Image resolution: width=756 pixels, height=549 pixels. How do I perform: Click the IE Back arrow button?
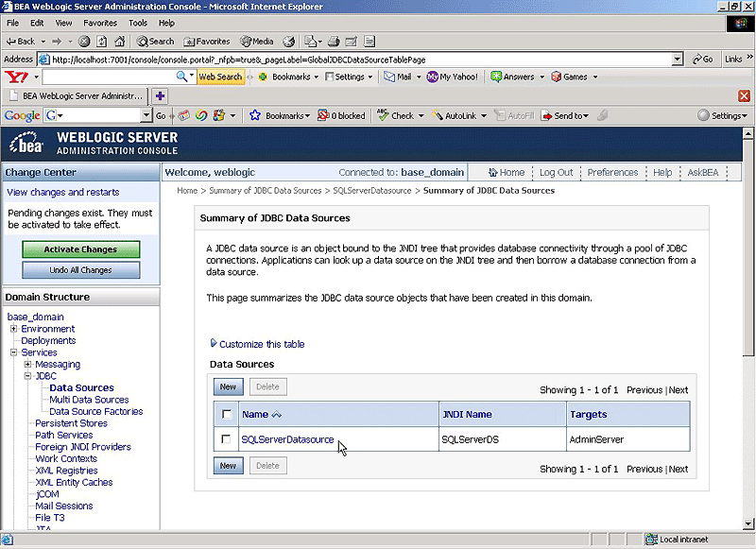pyautogui.click(x=20, y=42)
